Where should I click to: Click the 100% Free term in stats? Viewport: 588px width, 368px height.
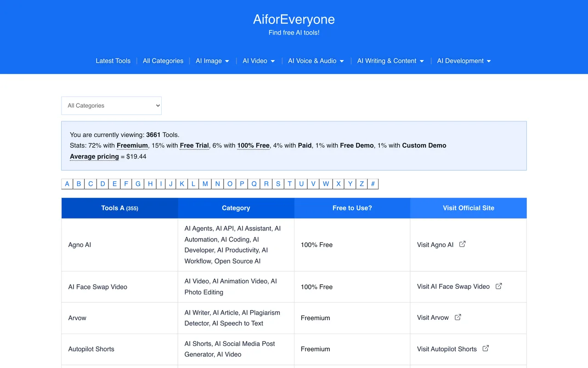pos(253,145)
